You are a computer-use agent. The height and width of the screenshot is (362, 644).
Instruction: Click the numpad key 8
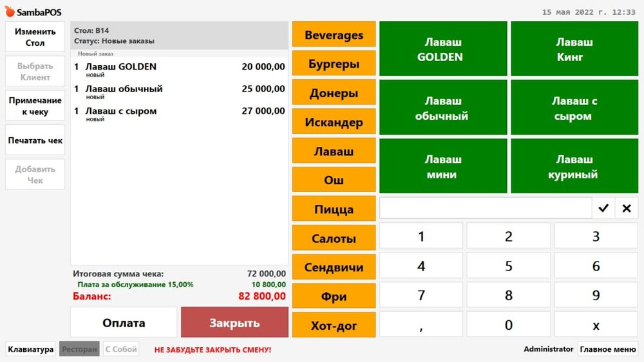(x=509, y=295)
